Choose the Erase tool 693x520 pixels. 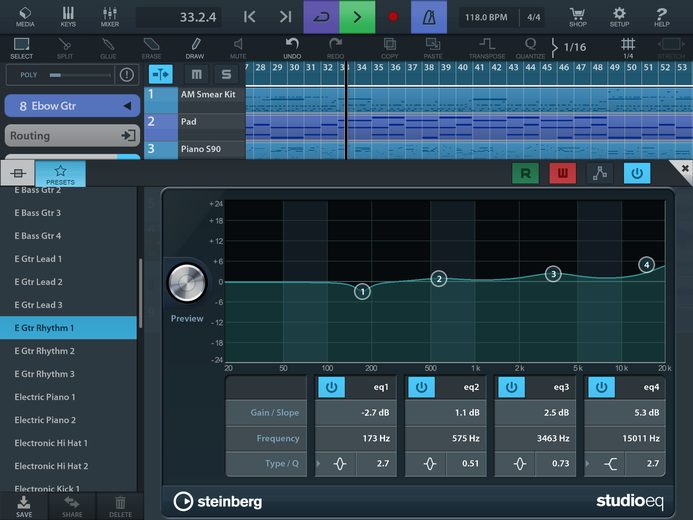pyautogui.click(x=151, y=48)
